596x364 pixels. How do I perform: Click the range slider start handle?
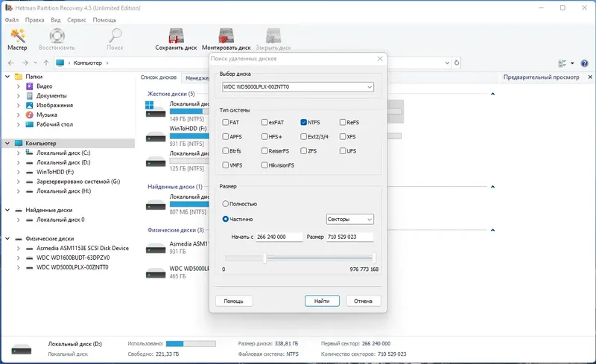pos(265,258)
